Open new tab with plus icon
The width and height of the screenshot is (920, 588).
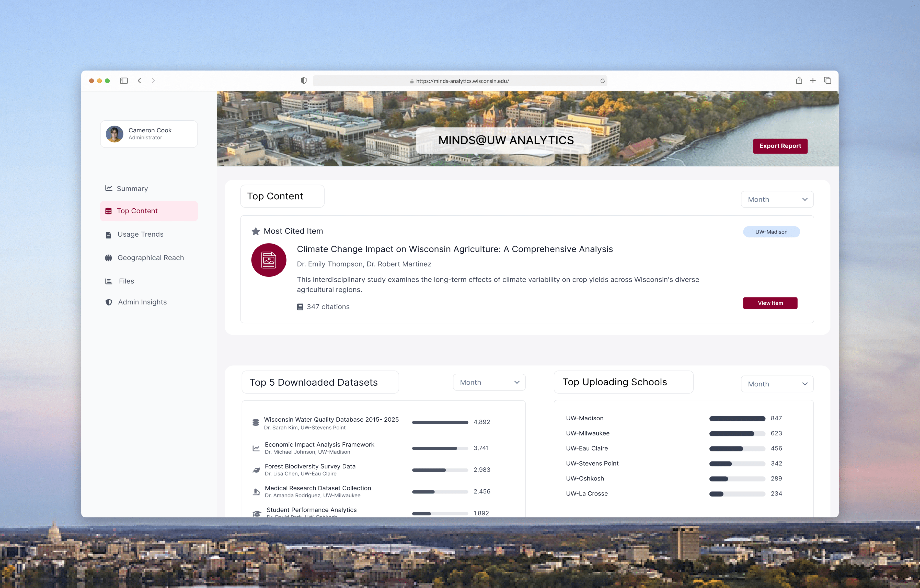tap(813, 80)
